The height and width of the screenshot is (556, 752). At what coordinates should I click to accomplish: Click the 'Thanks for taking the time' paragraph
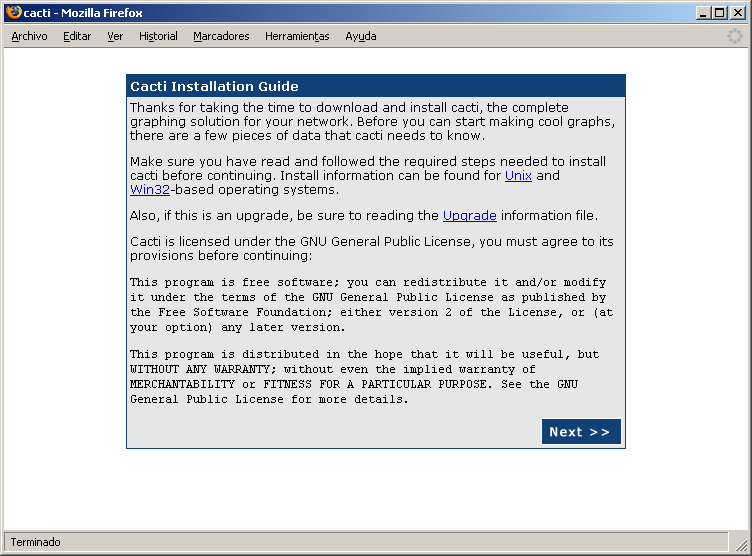click(372, 121)
